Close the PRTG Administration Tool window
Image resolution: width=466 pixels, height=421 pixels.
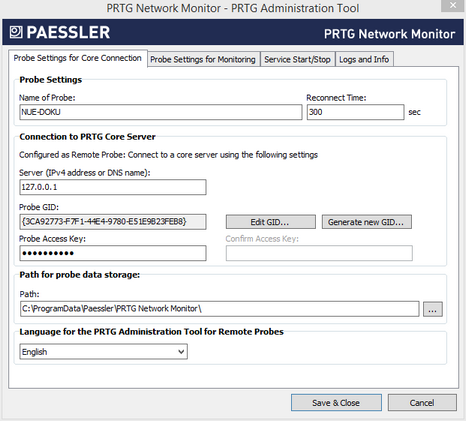tap(453, 6)
